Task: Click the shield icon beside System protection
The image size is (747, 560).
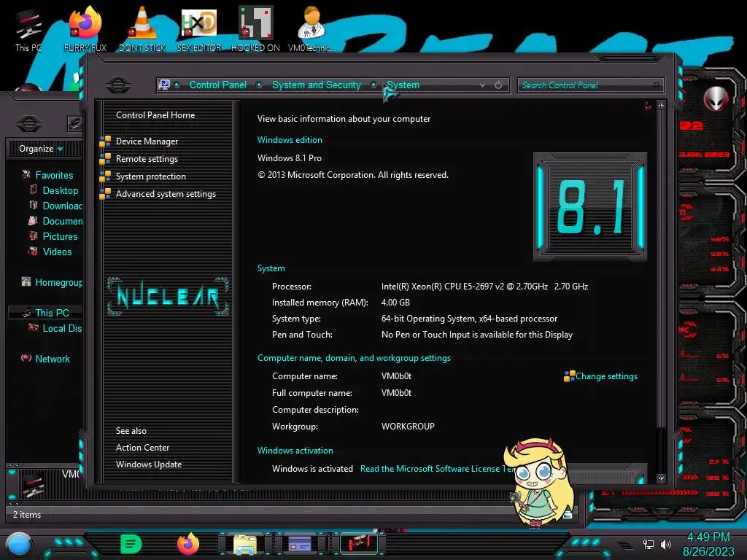Action: point(105,176)
